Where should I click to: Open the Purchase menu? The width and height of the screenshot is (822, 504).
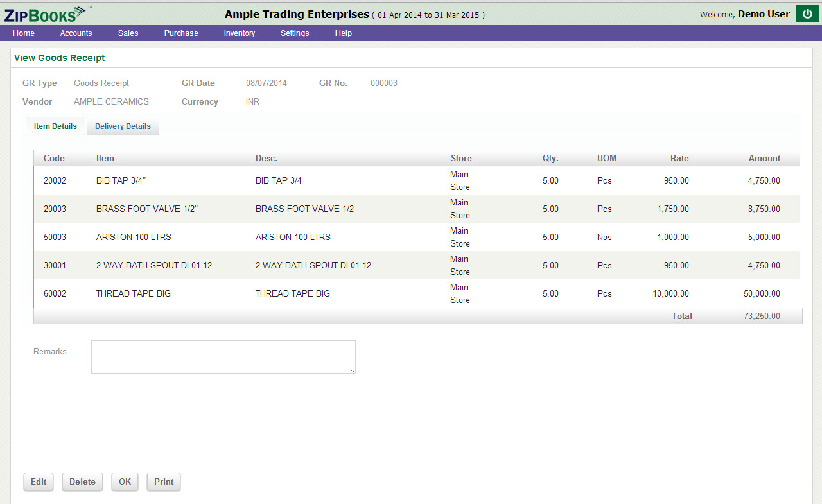(x=181, y=33)
